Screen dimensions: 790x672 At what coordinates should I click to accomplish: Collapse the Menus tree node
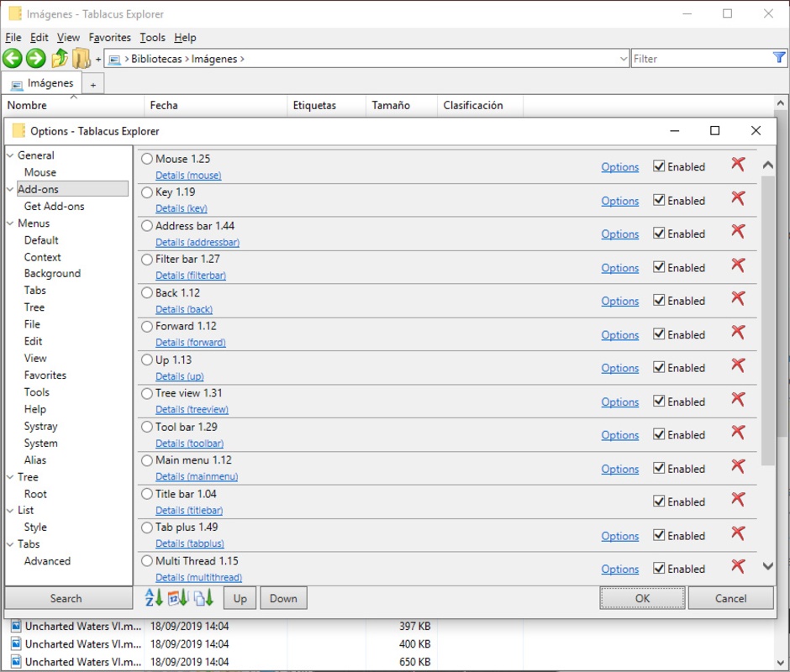(10, 223)
